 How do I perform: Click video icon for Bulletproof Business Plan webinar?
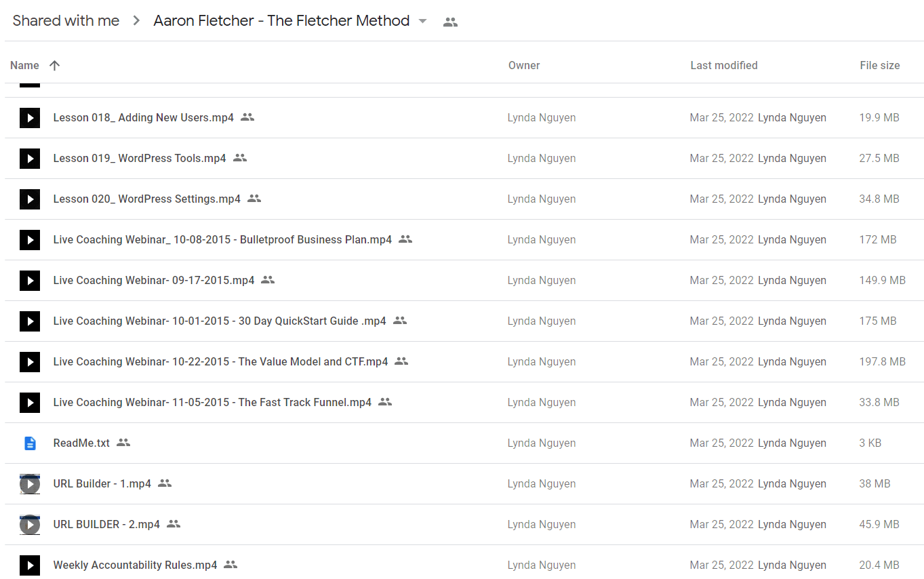coord(30,240)
